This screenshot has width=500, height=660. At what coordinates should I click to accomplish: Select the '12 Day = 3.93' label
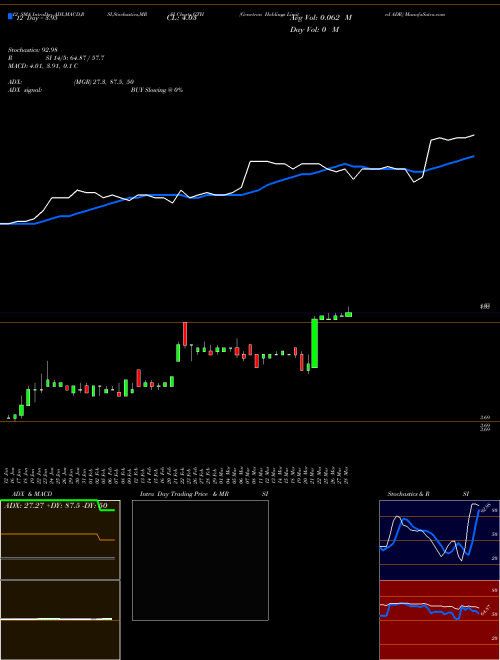[x=35, y=19]
